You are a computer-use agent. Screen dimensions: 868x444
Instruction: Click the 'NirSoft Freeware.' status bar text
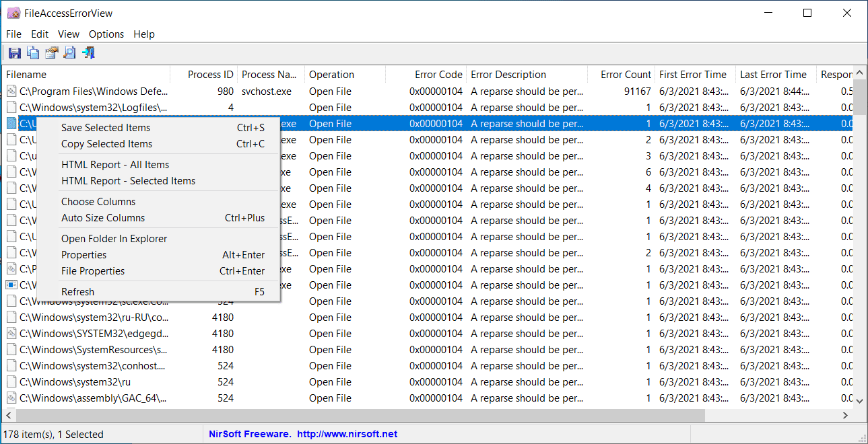tap(250, 435)
